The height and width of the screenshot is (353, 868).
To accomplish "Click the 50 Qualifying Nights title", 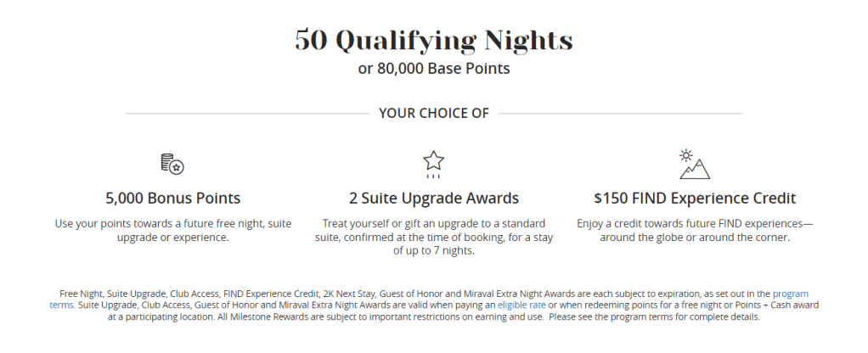I will pos(434,40).
